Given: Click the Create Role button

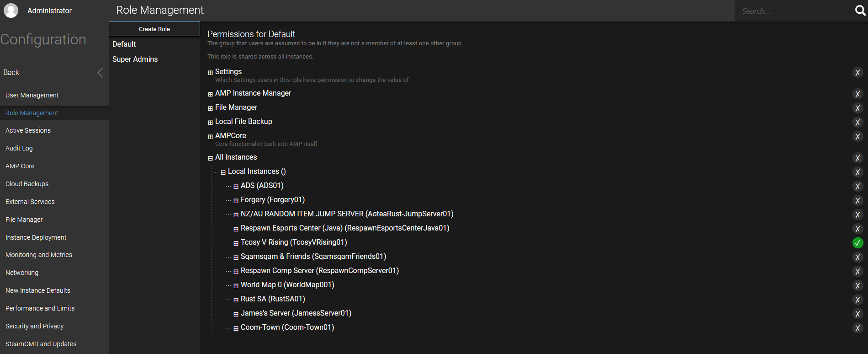Looking at the screenshot, I should point(154,29).
